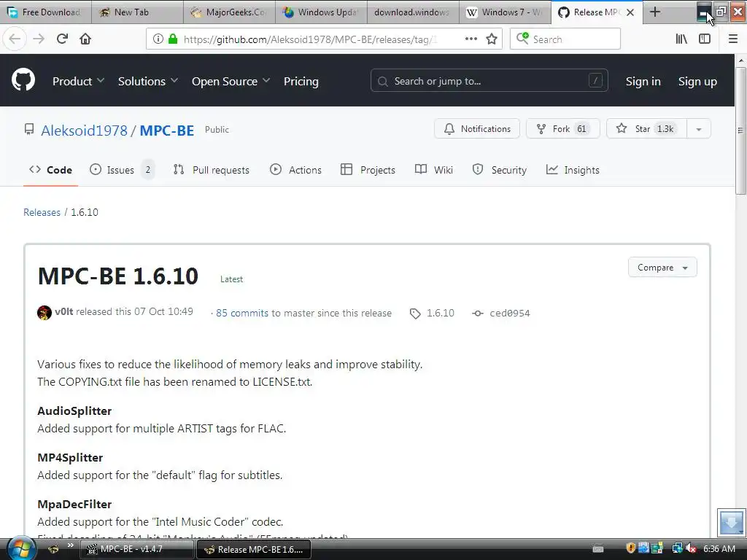Open the 85 commits link

click(242, 314)
